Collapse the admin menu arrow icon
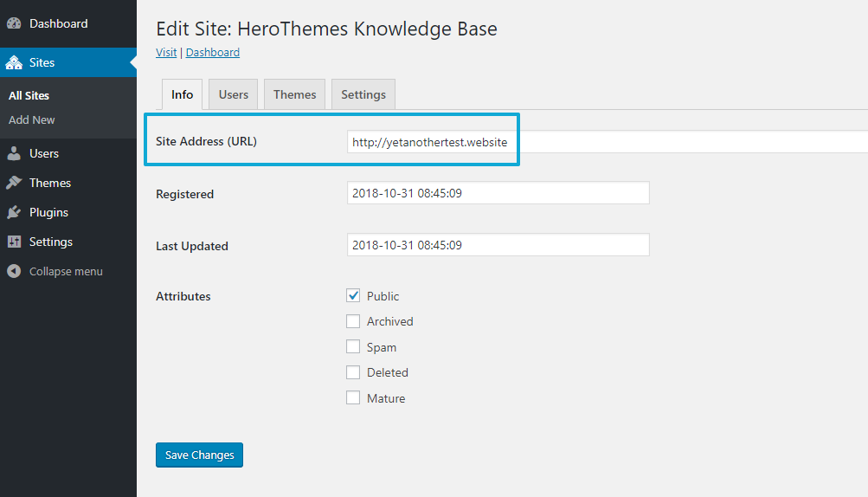Image resolution: width=868 pixels, height=497 pixels. [14, 271]
